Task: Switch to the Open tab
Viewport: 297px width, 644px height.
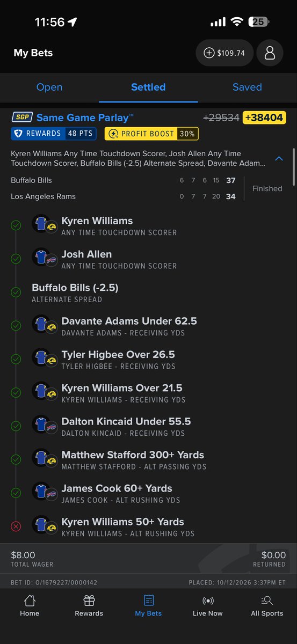Action: [49, 87]
